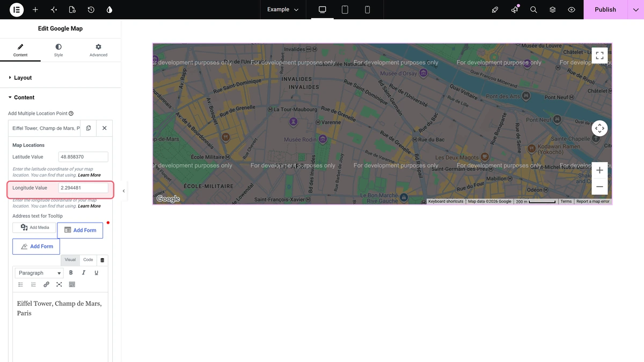Toggle the numbered list
Screen dimensions: 644x362
click(33, 285)
